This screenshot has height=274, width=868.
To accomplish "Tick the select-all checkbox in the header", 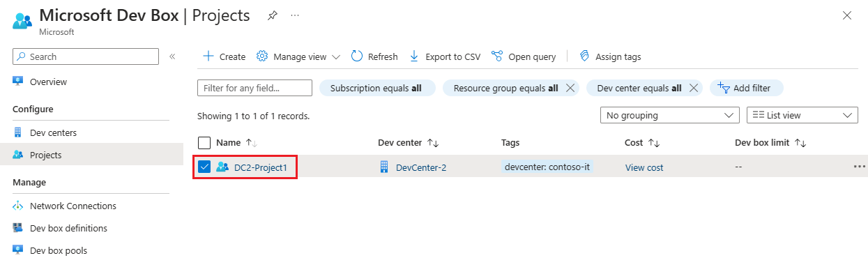I will pos(204,143).
